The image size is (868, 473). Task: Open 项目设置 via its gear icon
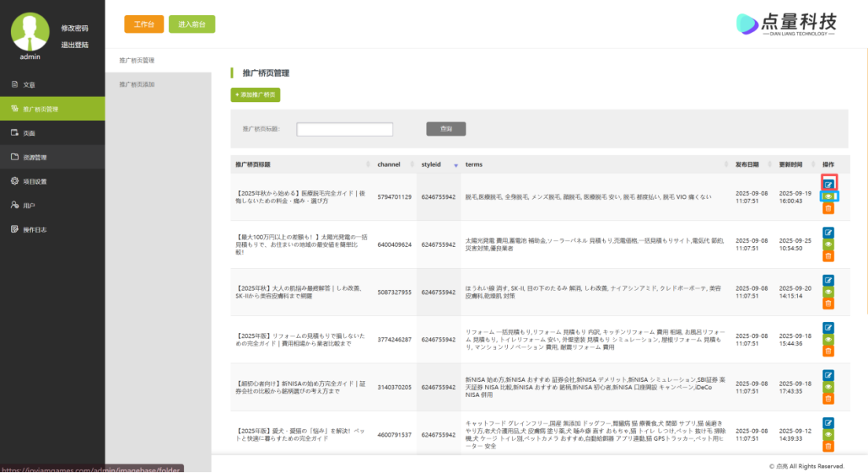pyautogui.click(x=15, y=181)
